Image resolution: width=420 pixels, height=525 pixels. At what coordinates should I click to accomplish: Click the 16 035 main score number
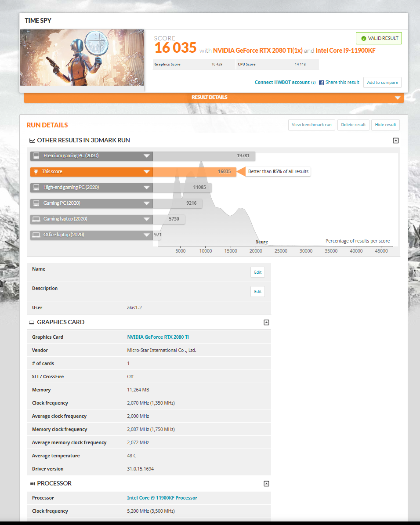[175, 48]
